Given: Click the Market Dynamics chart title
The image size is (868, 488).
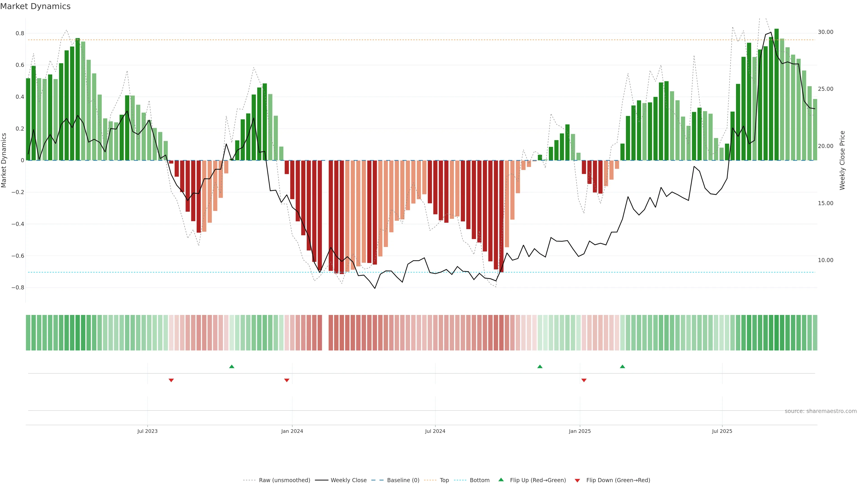Looking at the screenshot, I should (35, 6).
